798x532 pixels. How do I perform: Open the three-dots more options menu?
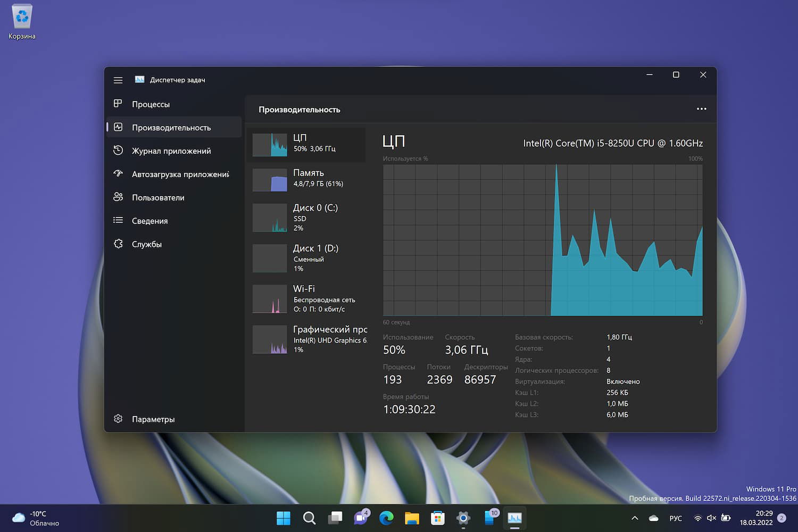(702, 109)
